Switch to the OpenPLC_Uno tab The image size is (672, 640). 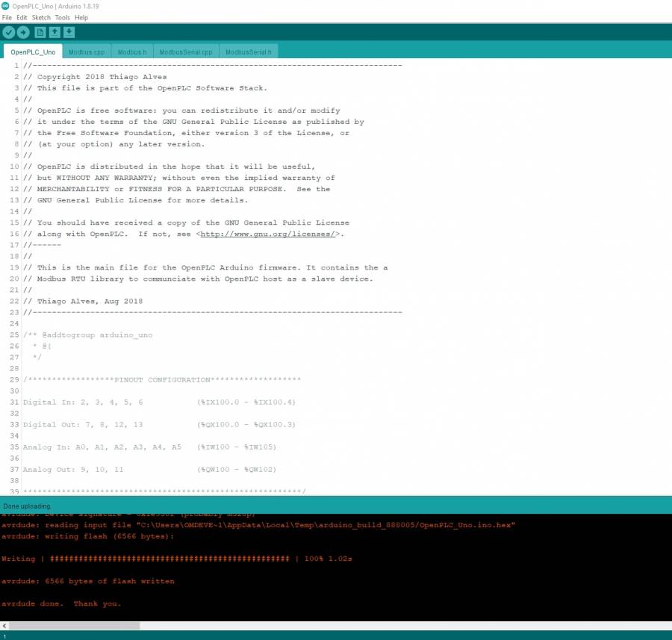point(32,52)
